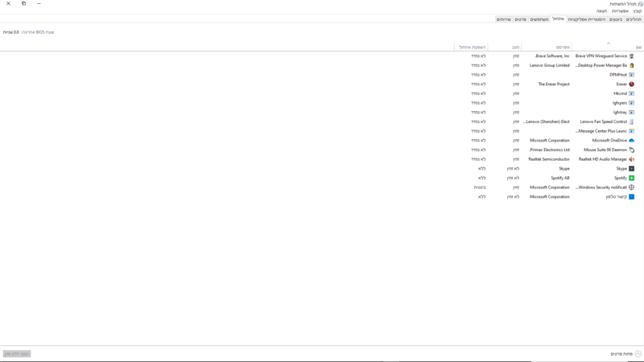The height and width of the screenshot is (362, 644).
Task: Click the Mouse Suite 98 Daemon icon
Action: tap(632, 150)
